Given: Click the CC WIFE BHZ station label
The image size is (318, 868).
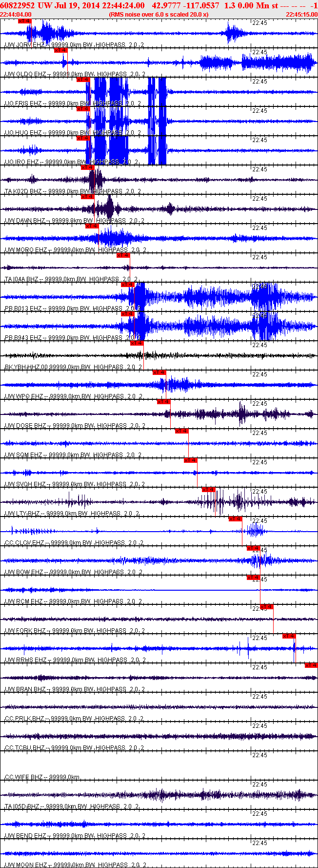Looking at the screenshot, I should coord(42,777).
